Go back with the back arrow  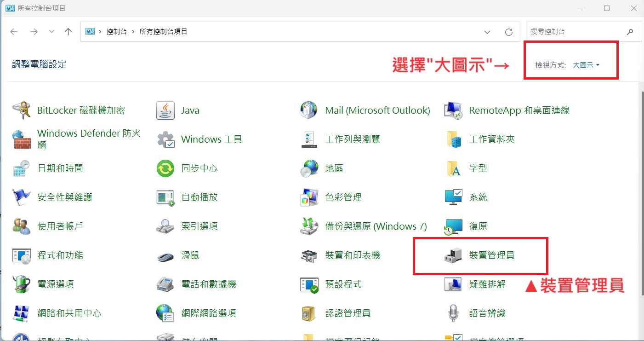point(14,32)
